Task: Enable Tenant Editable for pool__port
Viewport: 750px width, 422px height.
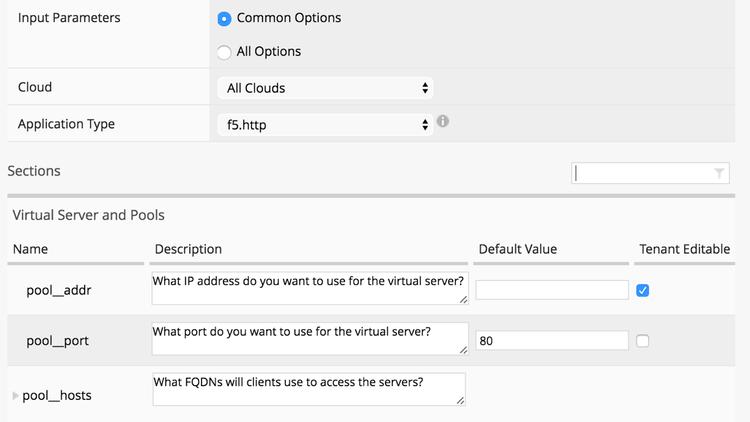Action: [x=643, y=341]
